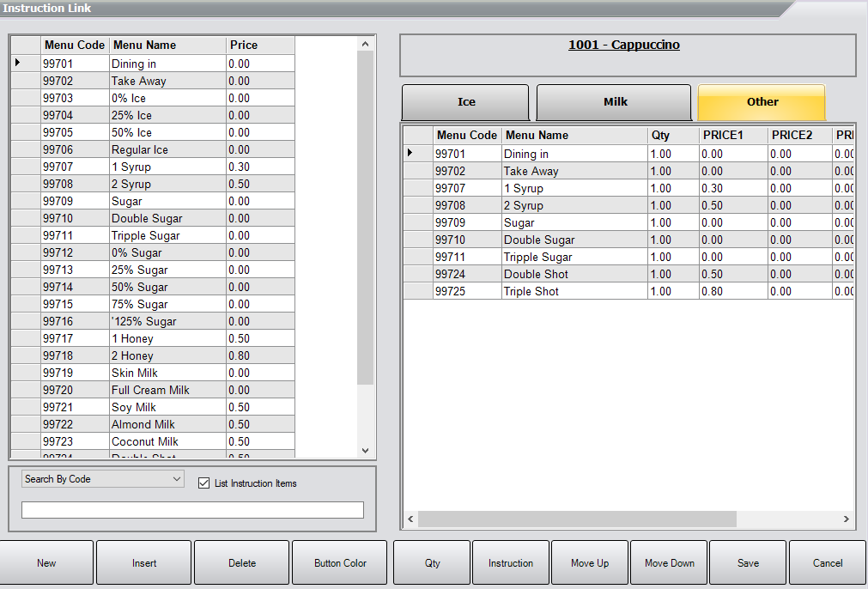This screenshot has width=868, height=589.
Task: Click the search text input field
Action: [192, 510]
